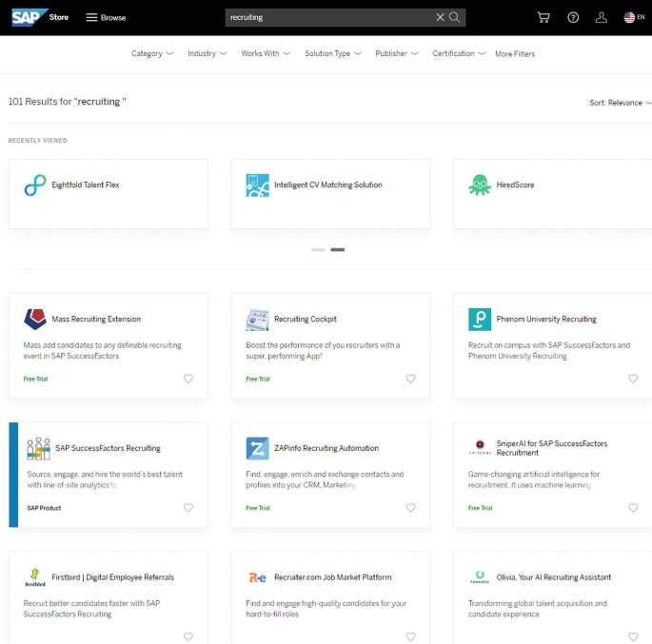The width and height of the screenshot is (652, 644).
Task: Favorite Mass Recruiting Extension with heart
Action: coord(188,379)
